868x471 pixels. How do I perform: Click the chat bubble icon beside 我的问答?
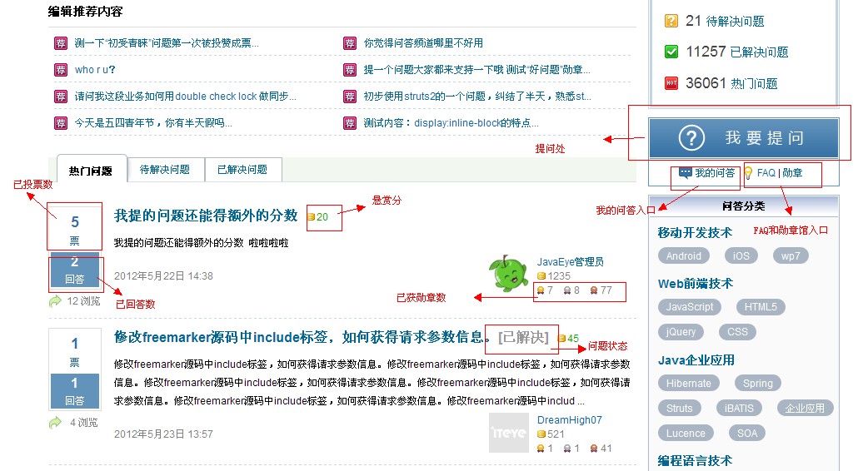point(686,172)
